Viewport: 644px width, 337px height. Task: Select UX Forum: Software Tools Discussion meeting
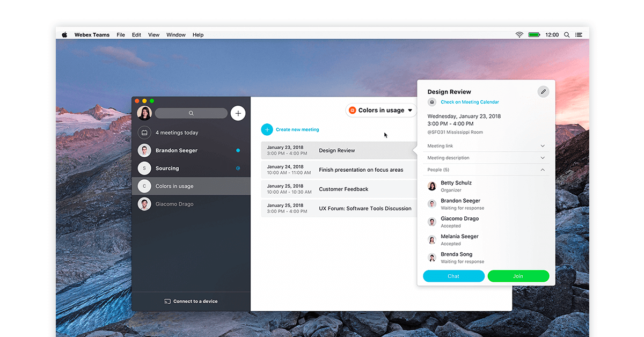[x=339, y=208]
